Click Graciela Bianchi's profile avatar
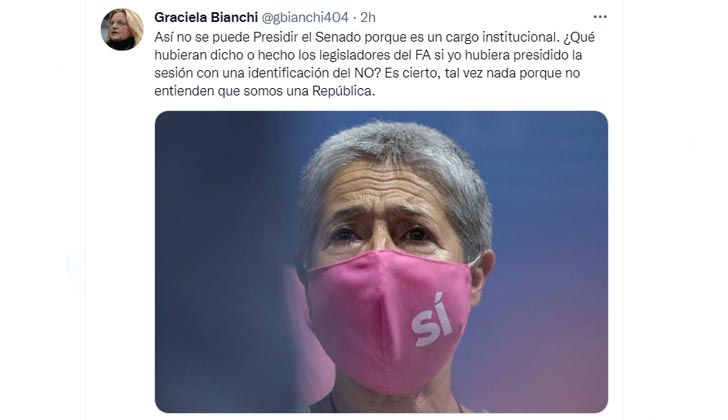The width and height of the screenshot is (728, 420). click(122, 29)
